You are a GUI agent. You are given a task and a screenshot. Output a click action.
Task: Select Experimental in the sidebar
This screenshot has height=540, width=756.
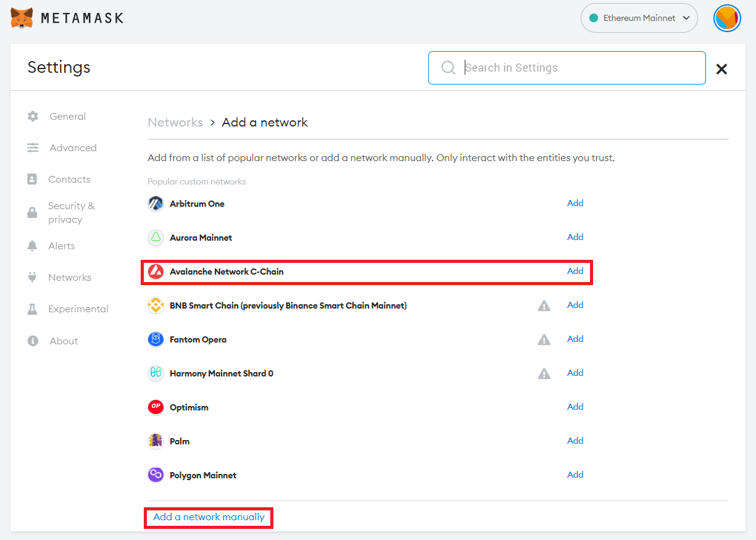[x=78, y=309]
